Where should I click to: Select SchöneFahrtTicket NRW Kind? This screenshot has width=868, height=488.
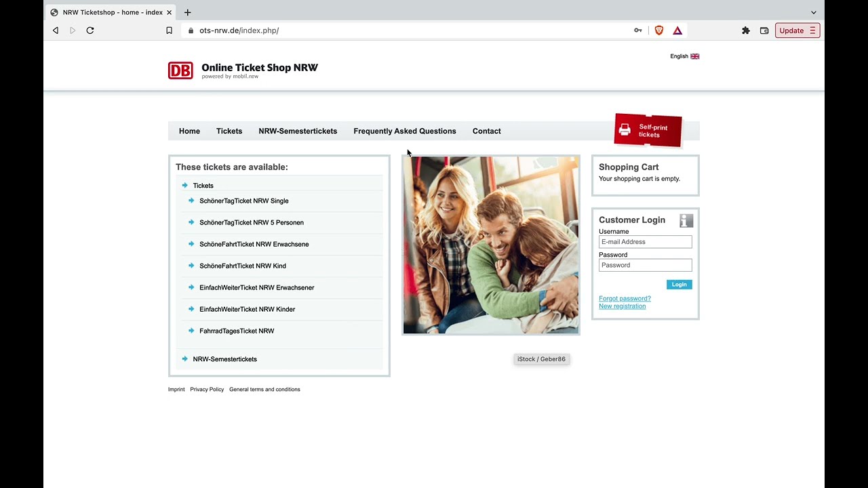coord(243,266)
